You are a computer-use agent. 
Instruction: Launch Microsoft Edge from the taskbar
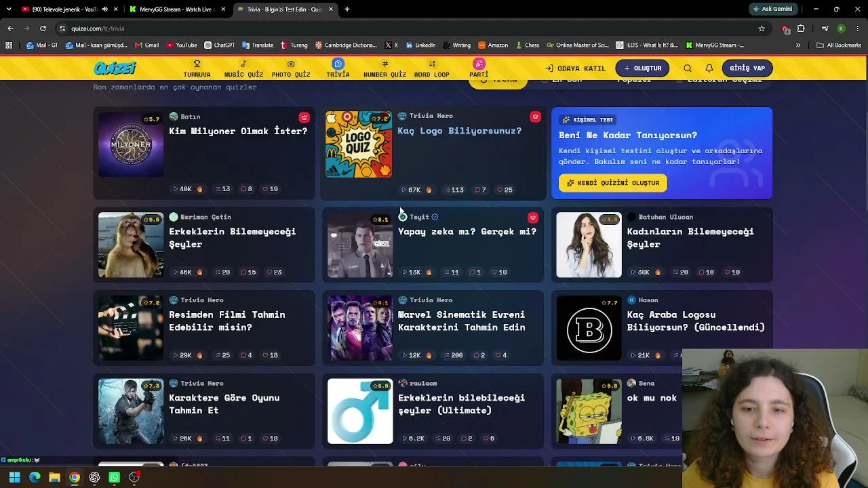coord(35,477)
